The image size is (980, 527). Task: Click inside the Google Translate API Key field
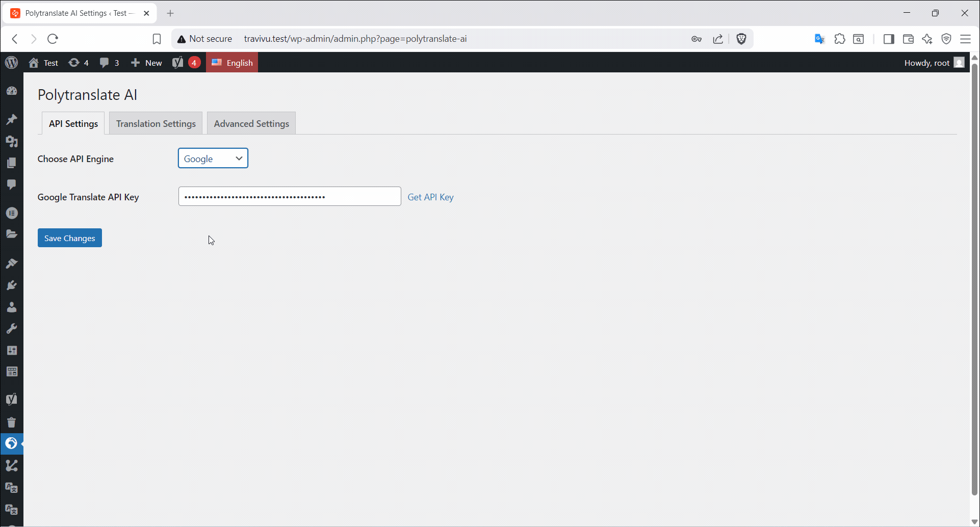(x=289, y=196)
